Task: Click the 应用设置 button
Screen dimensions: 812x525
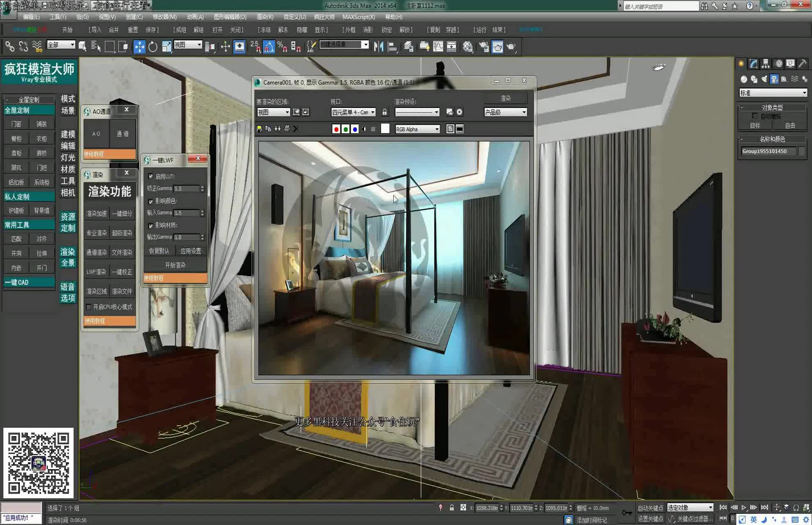Action: tap(191, 251)
